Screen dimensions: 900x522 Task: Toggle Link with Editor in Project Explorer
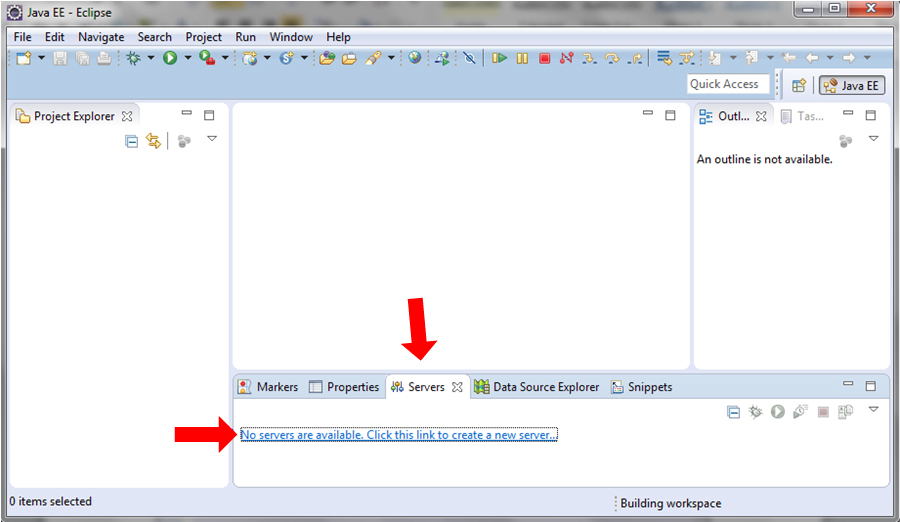point(153,141)
